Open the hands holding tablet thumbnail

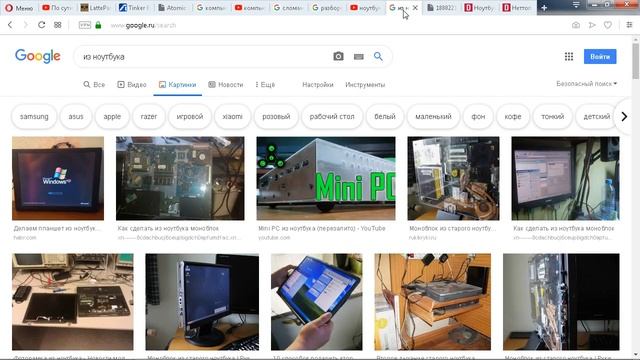[316, 302]
